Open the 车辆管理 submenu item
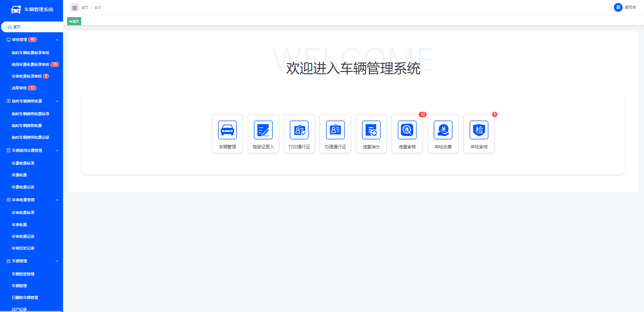This screenshot has width=644, height=312. tap(19, 286)
